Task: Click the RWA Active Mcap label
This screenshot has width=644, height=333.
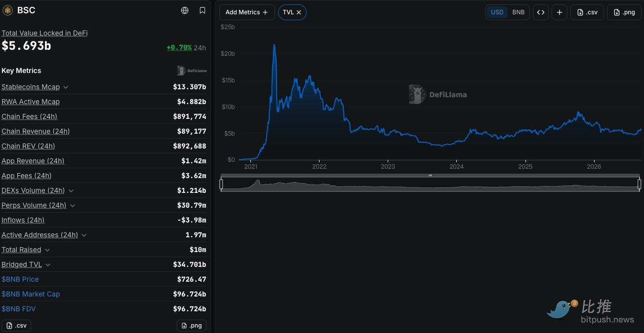Action: pyautogui.click(x=31, y=102)
